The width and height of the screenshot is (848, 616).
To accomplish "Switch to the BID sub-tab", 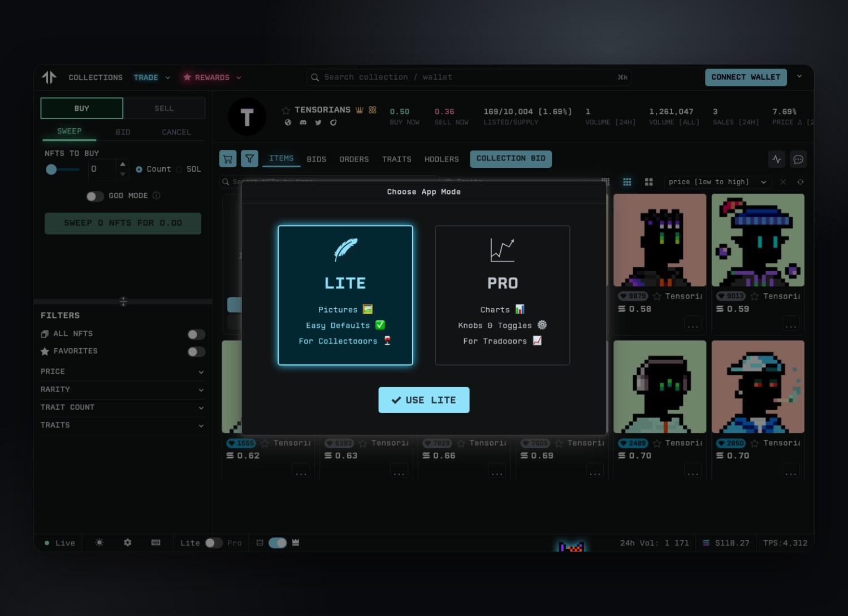I will click(123, 132).
